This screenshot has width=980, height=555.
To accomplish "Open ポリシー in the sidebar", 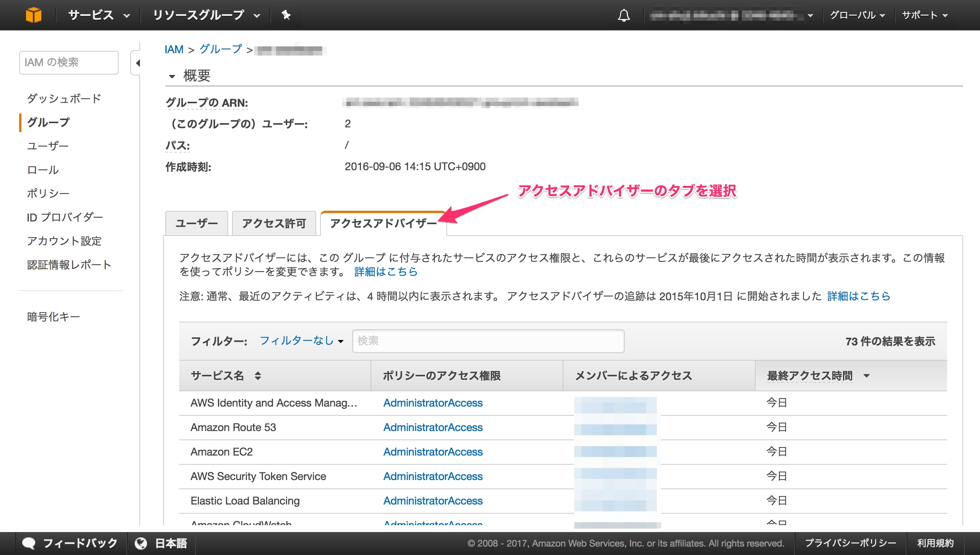I will (48, 194).
